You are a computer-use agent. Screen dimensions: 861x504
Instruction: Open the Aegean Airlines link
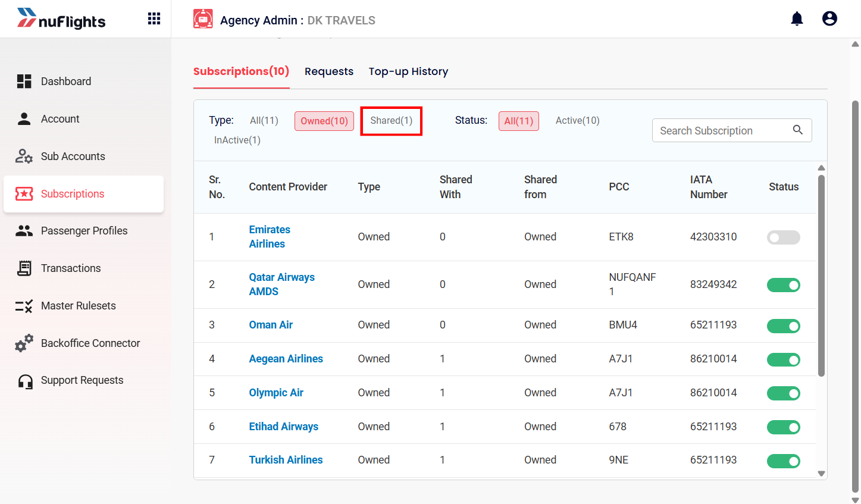tap(286, 359)
